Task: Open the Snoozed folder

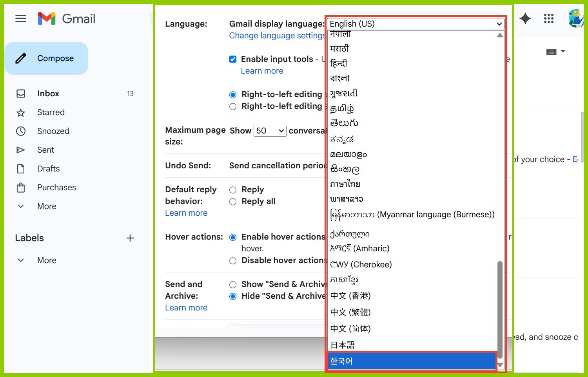Action: pos(53,131)
